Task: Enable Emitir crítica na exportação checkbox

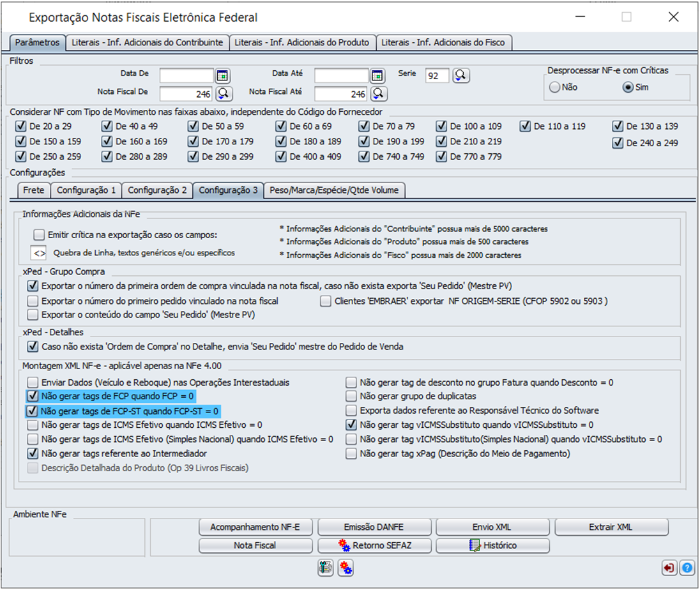Action: coord(40,235)
